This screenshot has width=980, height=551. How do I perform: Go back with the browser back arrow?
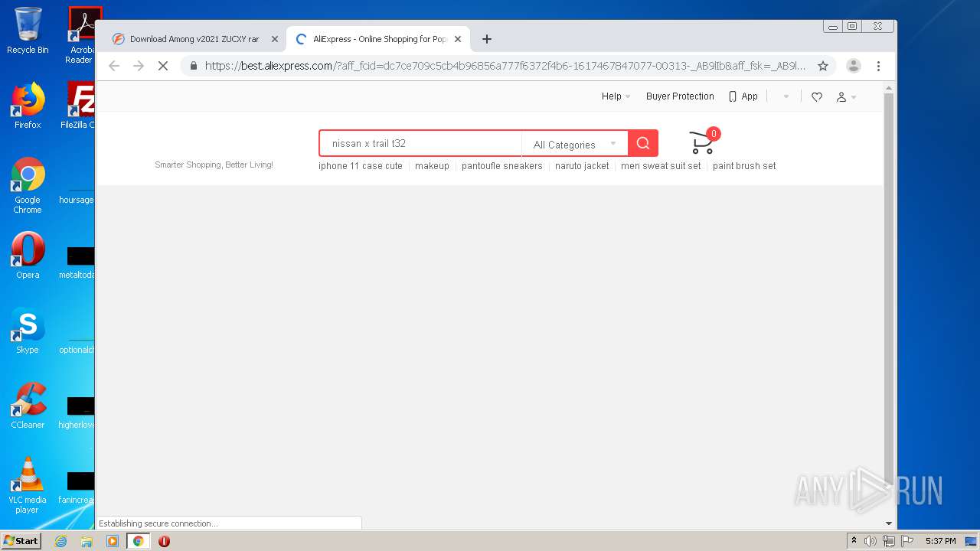tap(114, 66)
